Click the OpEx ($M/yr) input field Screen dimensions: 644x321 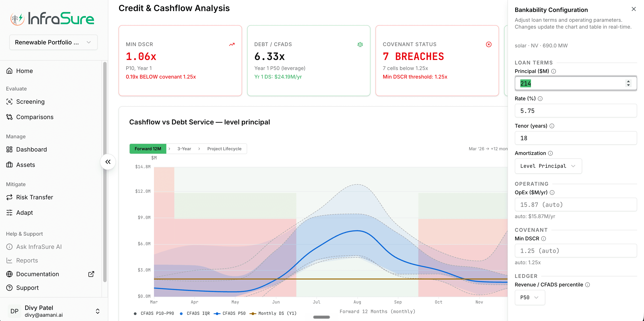tap(576, 204)
